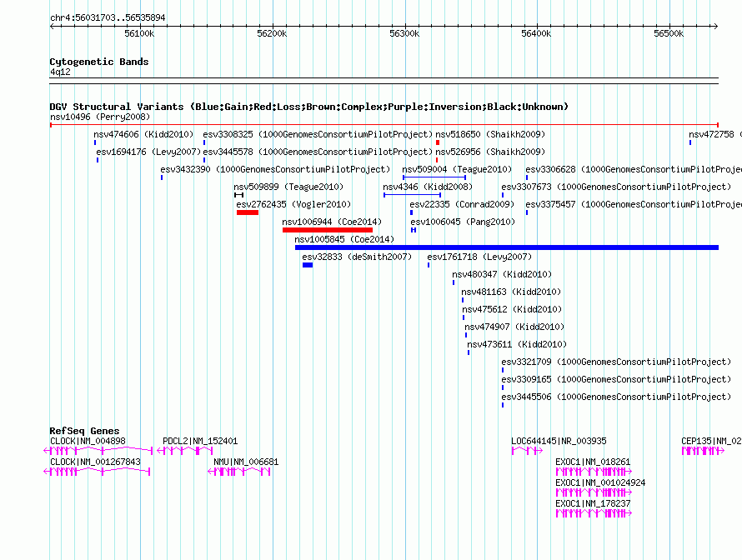Click NMU|NM_006681 gene label
Screen dimensions: 742x560
click(246, 462)
